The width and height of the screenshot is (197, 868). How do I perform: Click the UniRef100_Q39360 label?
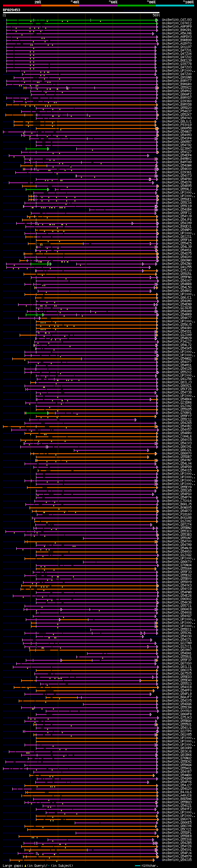click(x=177, y=101)
